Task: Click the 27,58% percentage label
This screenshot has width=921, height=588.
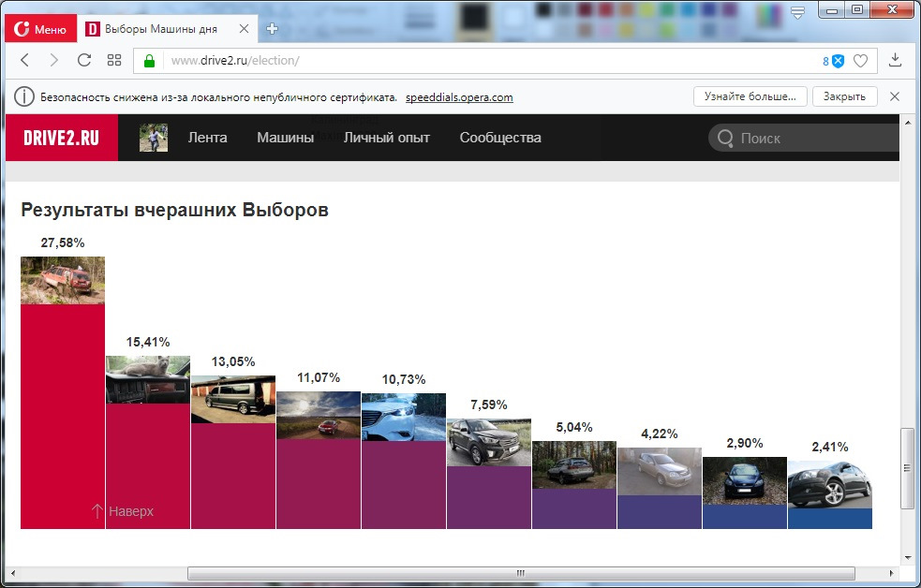Action: coord(63,243)
